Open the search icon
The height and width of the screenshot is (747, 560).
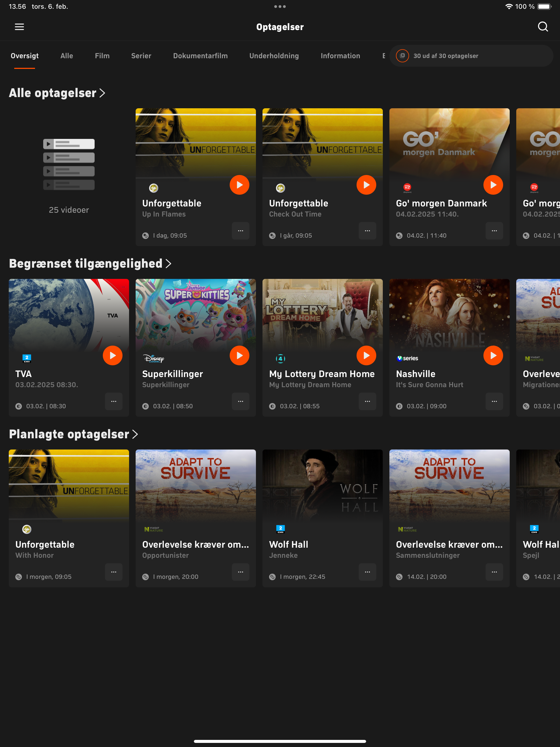click(543, 27)
